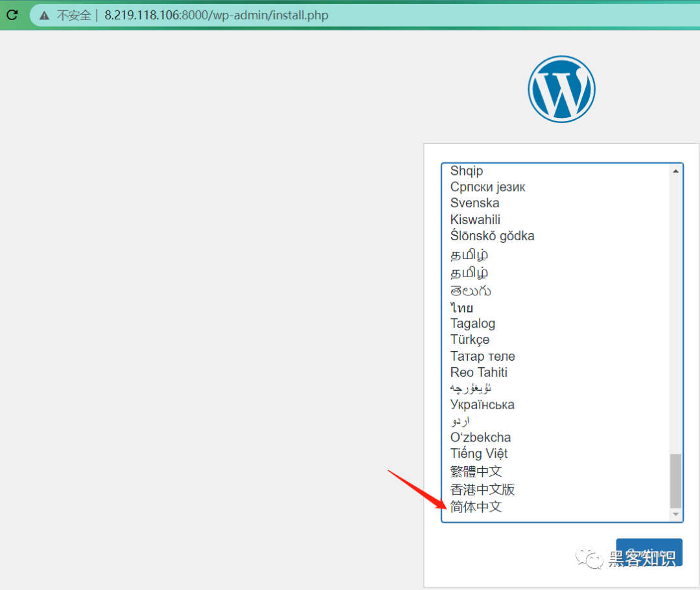Click the browser reload icon

click(x=12, y=15)
